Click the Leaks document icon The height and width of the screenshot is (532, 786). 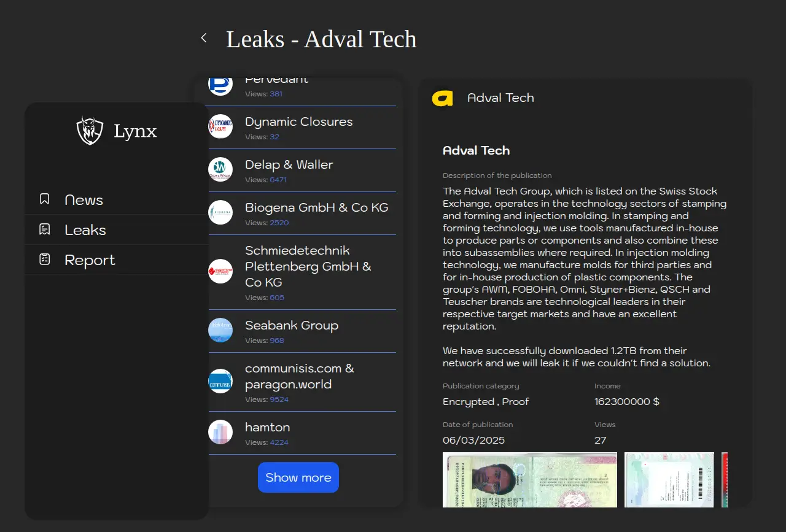(x=44, y=229)
